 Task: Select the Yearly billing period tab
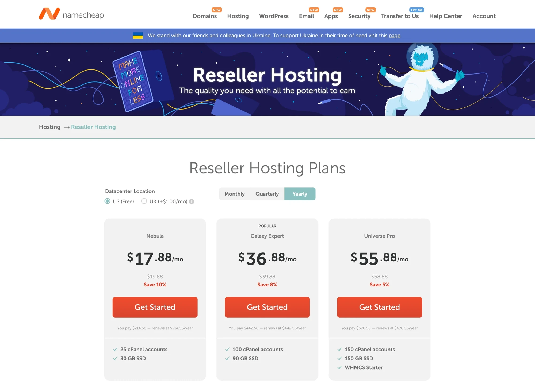[x=300, y=194]
